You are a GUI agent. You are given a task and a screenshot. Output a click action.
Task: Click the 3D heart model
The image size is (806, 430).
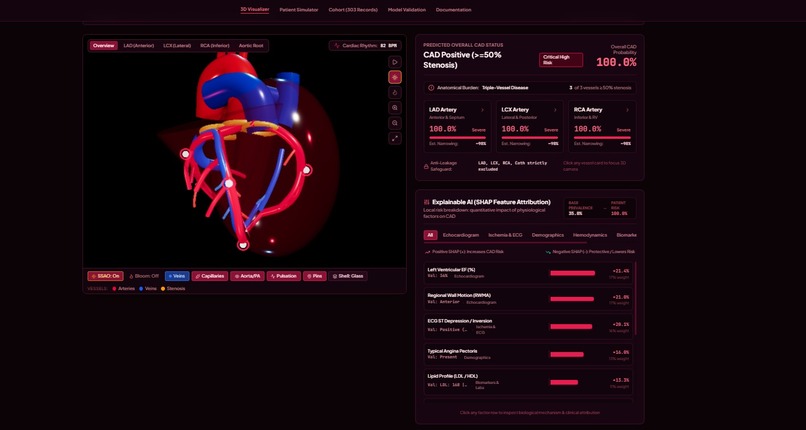point(247,154)
